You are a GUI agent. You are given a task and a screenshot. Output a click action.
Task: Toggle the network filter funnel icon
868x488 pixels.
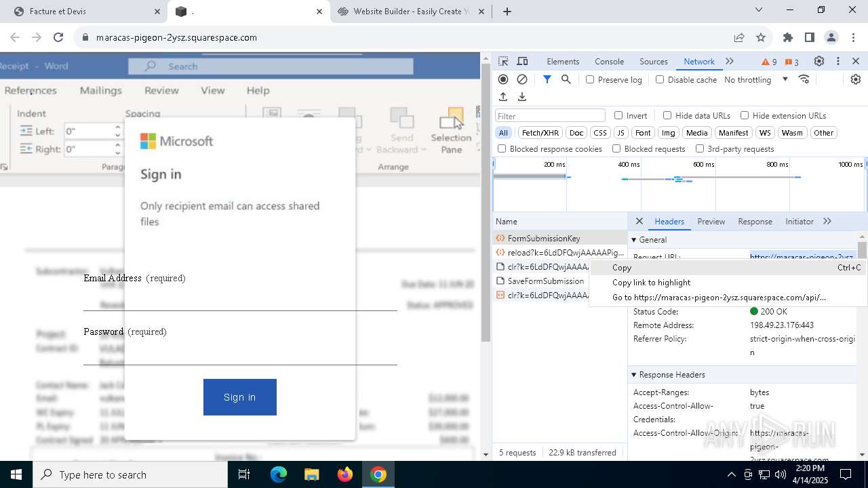pos(547,79)
